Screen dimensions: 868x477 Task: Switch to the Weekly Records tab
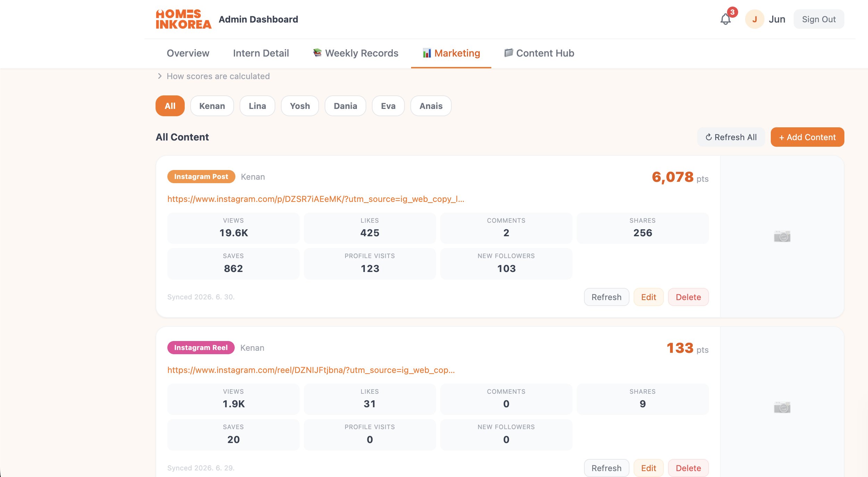click(x=356, y=53)
